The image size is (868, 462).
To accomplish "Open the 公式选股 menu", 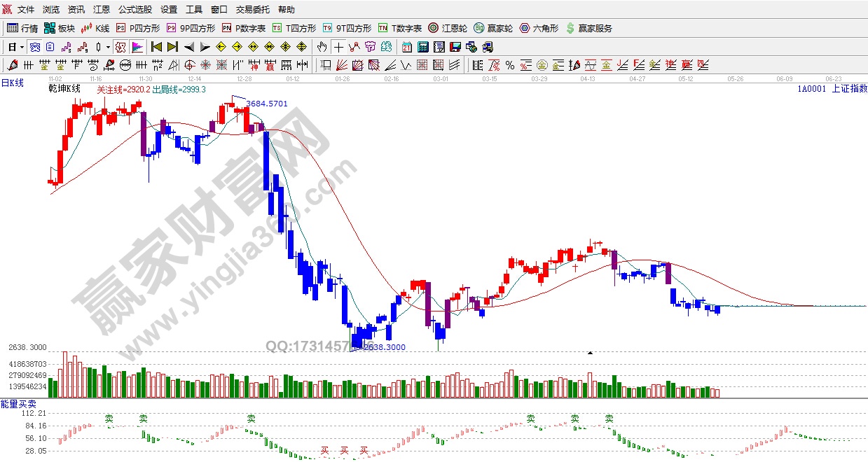I will [x=135, y=10].
